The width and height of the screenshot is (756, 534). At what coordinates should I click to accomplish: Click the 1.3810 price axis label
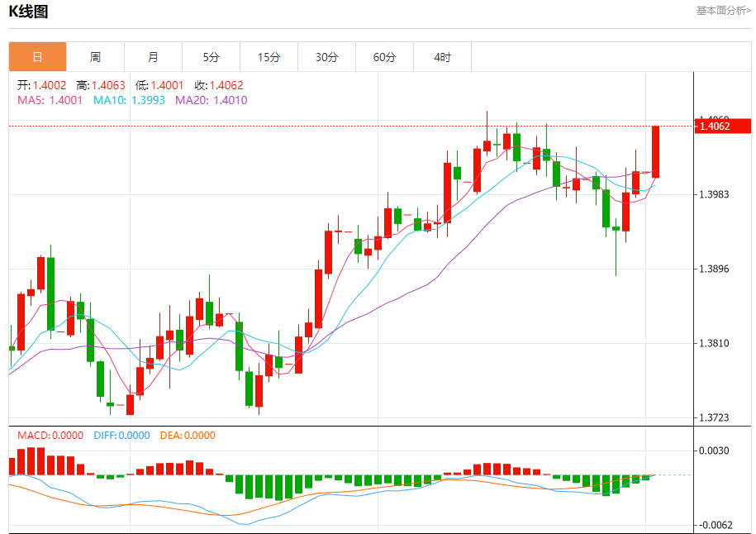(x=714, y=343)
